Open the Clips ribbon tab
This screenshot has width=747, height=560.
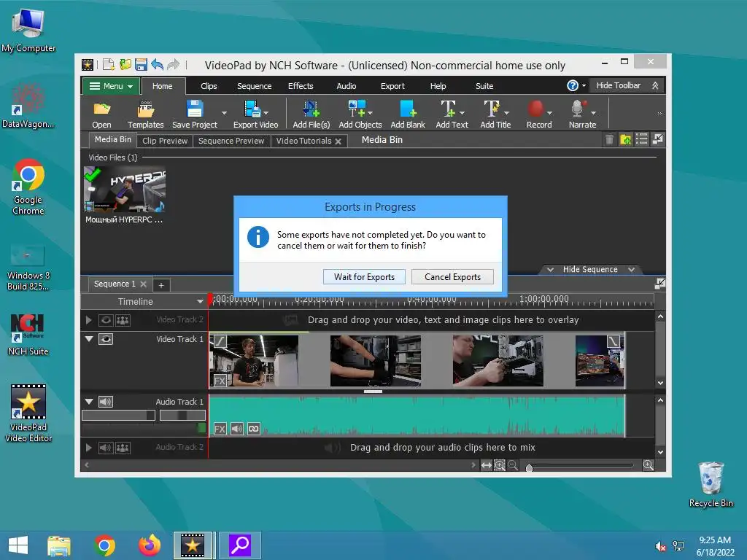tap(209, 86)
